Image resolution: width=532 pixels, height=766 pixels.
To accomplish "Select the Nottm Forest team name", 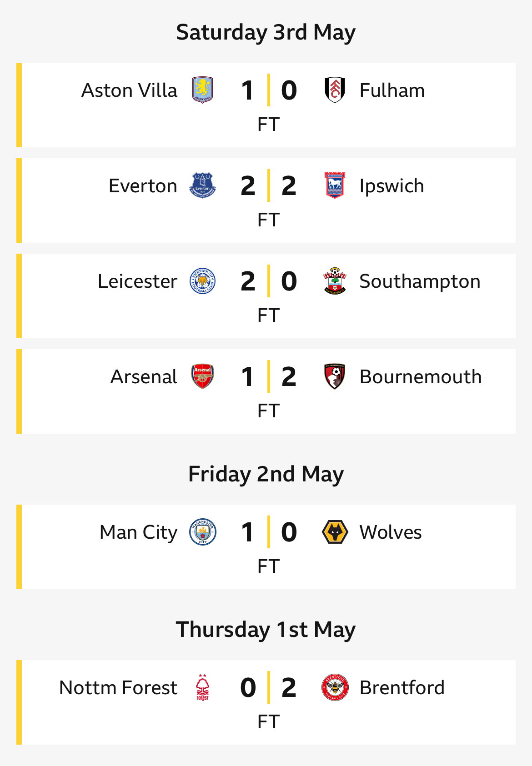I will click(x=118, y=687).
